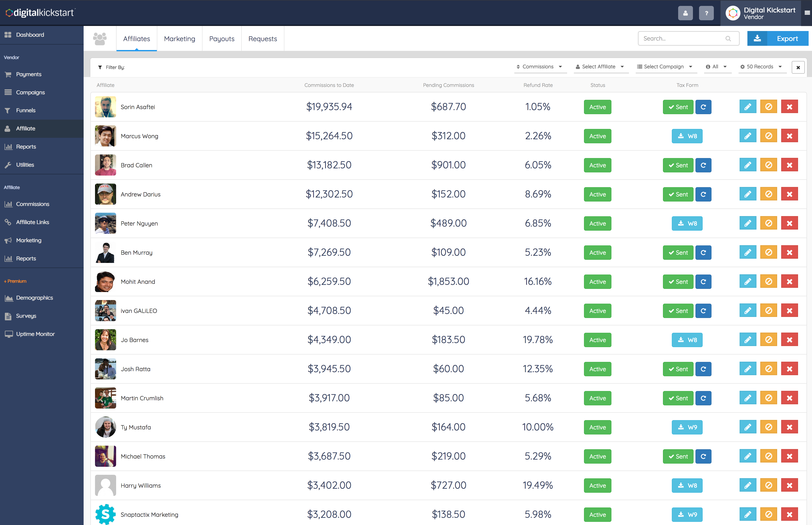The width and height of the screenshot is (812, 525).
Task: Click the Export button
Action: pos(778,39)
